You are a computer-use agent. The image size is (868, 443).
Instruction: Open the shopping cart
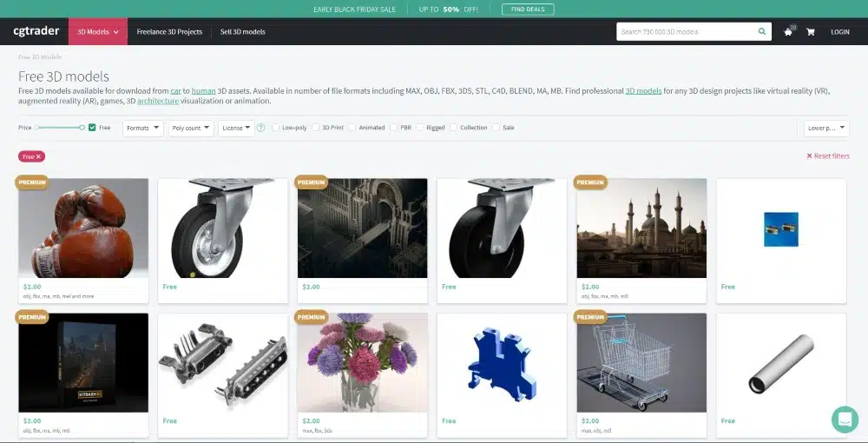811,32
